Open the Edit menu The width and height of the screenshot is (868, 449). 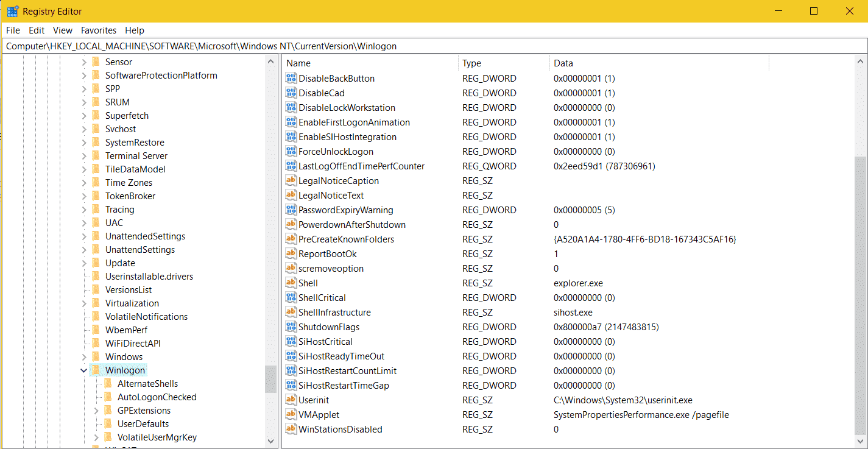click(37, 30)
